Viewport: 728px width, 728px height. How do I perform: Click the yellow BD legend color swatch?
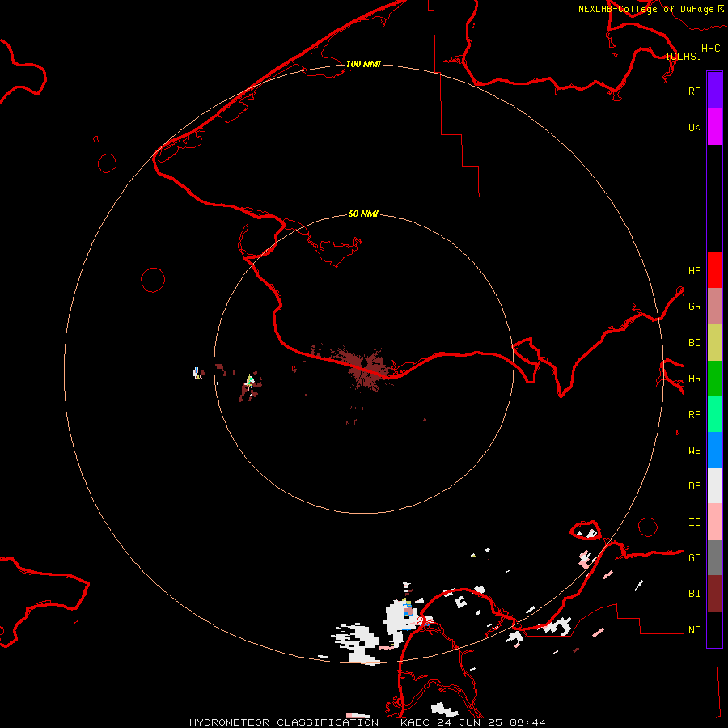click(x=714, y=343)
